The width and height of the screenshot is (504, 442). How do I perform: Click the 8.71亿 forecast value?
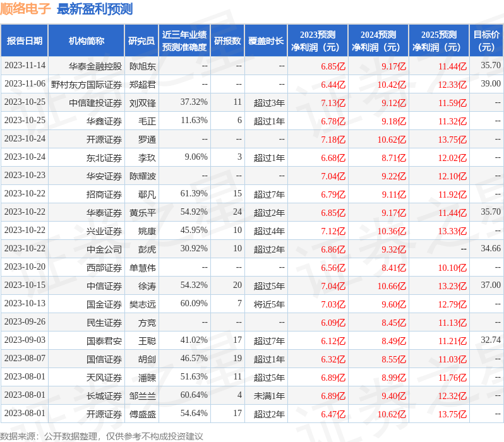393,158
